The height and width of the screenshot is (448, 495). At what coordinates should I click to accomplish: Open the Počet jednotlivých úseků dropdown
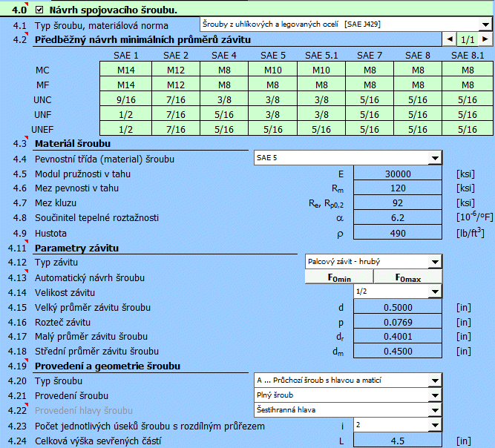[434, 426]
